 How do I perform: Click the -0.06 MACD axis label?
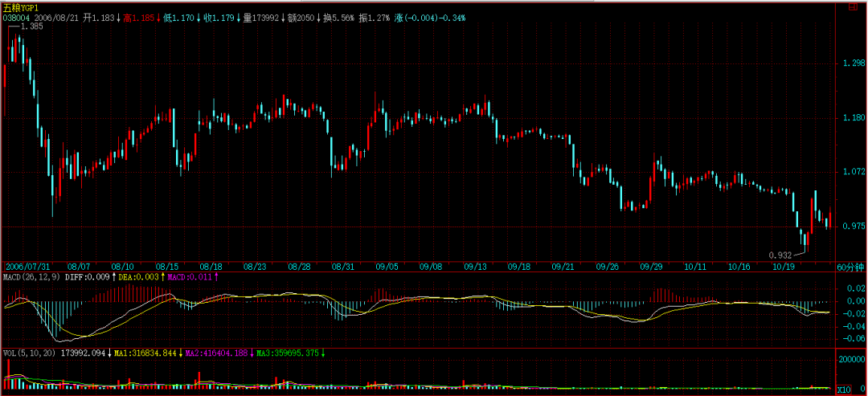coord(853,338)
